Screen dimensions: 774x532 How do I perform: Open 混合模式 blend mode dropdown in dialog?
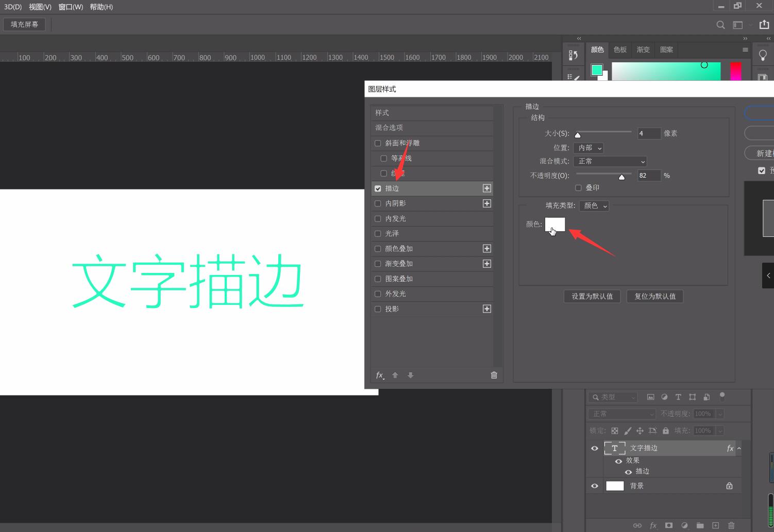(610, 161)
